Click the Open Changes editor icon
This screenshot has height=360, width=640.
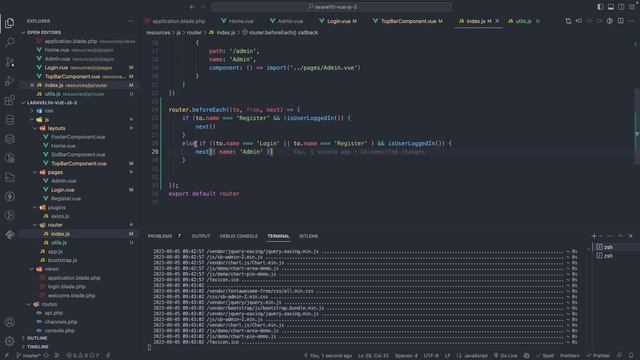coord(568,21)
